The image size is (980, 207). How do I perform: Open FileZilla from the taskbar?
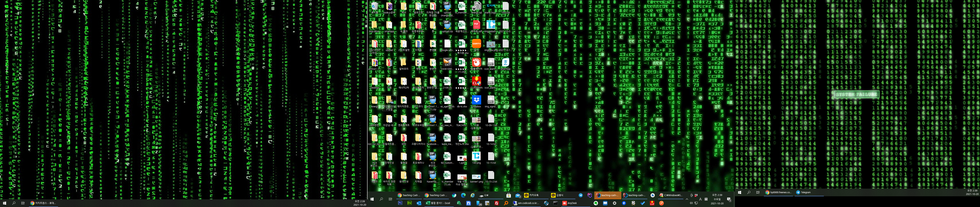coord(497,203)
